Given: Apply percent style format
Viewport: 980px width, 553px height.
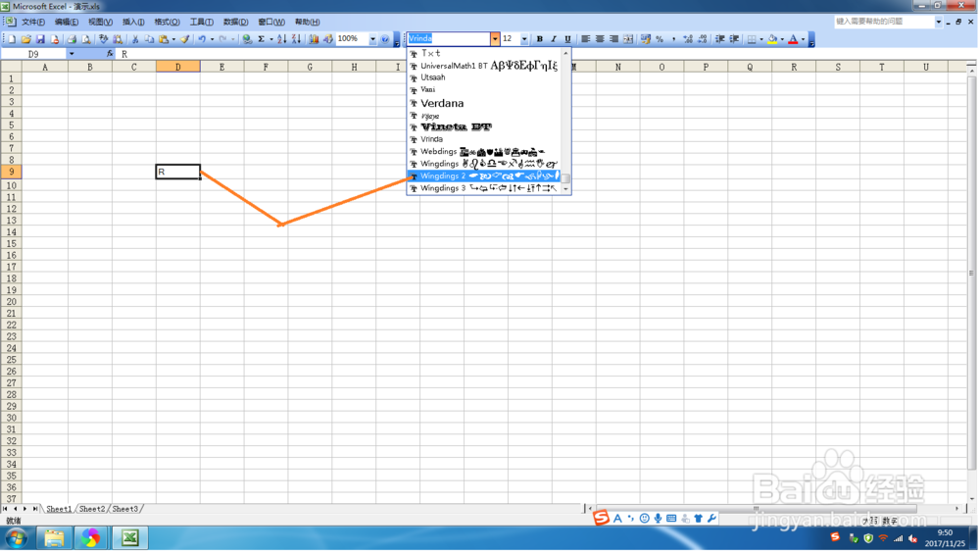Looking at the screenshot, I should pyautogui.click(x=660, y=39).
